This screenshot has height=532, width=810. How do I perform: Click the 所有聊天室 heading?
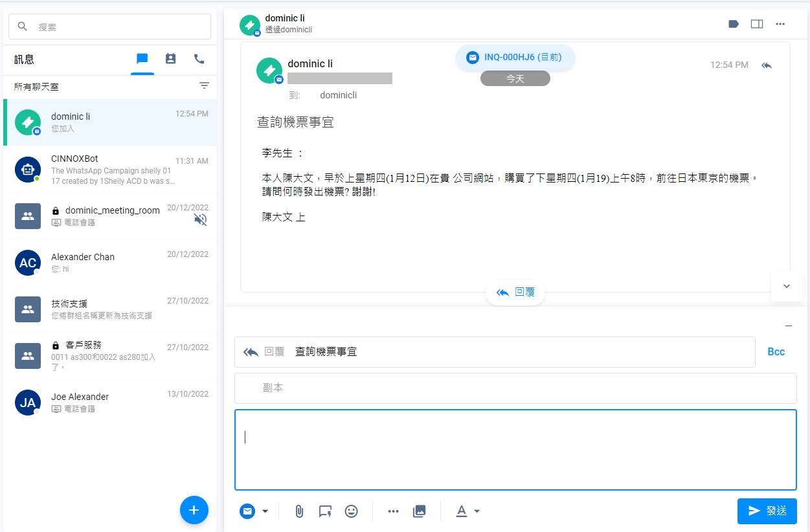coord(36,86)
